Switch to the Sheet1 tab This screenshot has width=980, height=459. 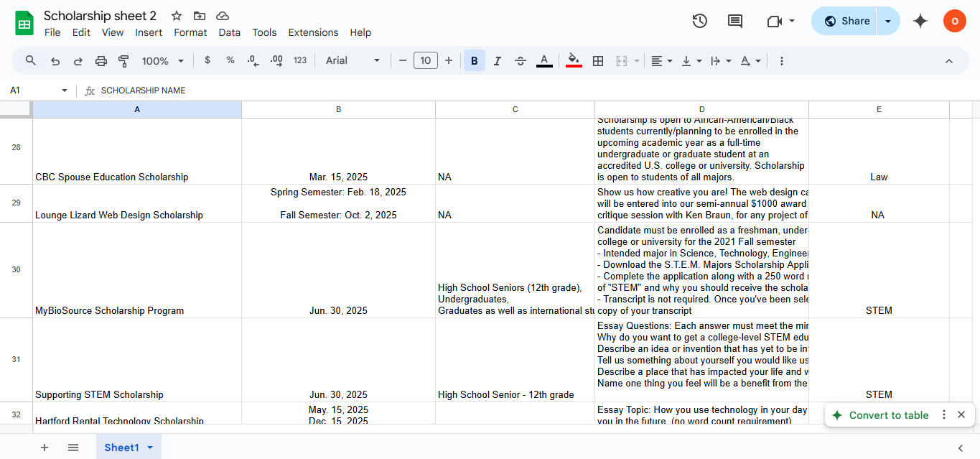coord(121,448)
